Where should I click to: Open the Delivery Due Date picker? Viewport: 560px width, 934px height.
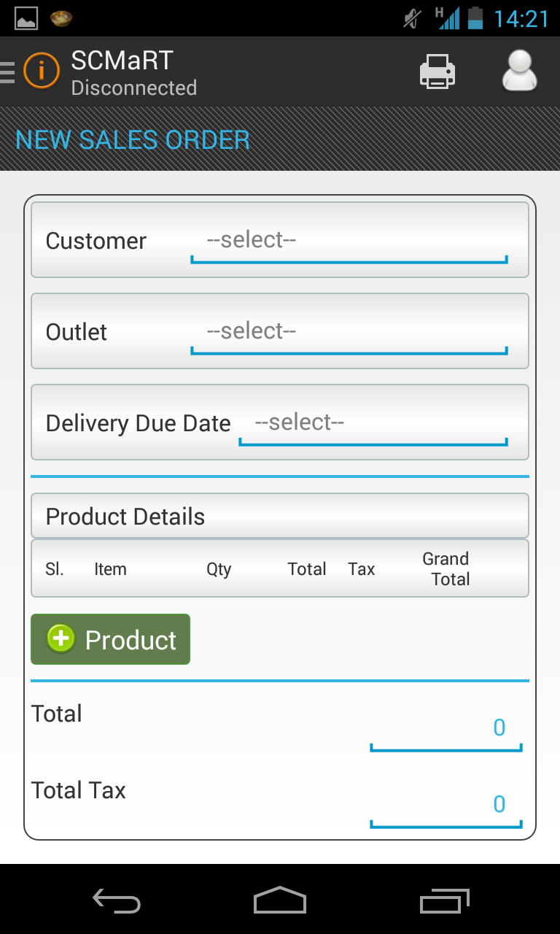click(373, 424)
